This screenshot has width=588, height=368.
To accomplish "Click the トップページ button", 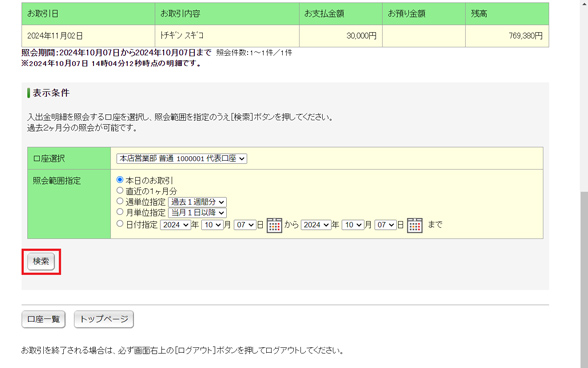I will (x=104, y=319).
